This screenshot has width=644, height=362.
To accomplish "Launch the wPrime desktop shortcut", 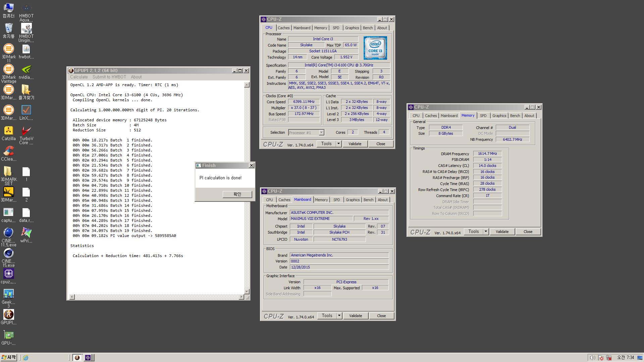I will 26,235.
